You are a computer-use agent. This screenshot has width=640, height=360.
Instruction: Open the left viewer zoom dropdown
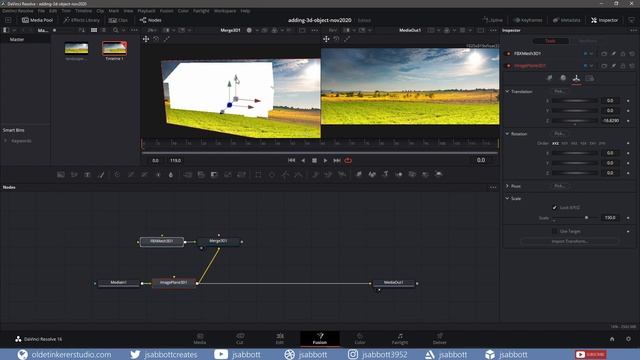coord(152,30)
